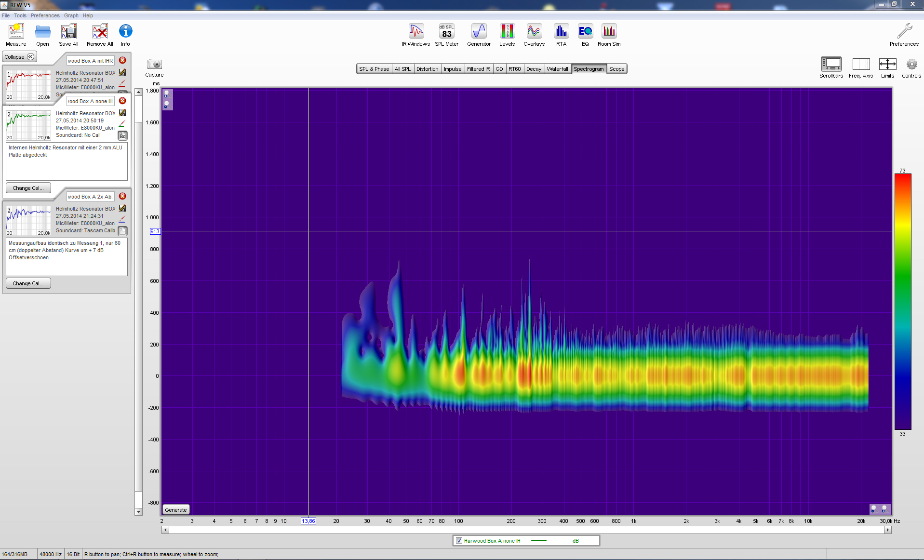Select the Spectrogram tab
Image resolution: width=924 pixels, height=560 pixels.
(x=589, y=69)
